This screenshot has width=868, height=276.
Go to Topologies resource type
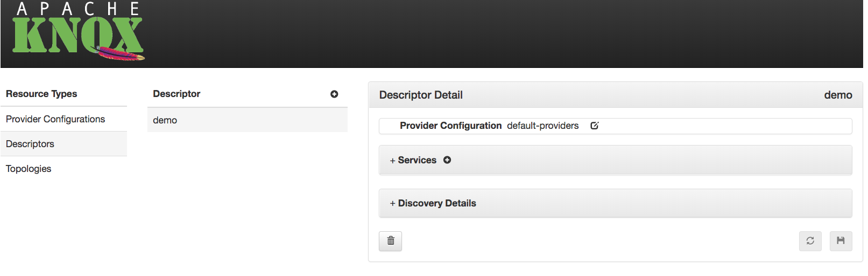[x=29, y=169]
